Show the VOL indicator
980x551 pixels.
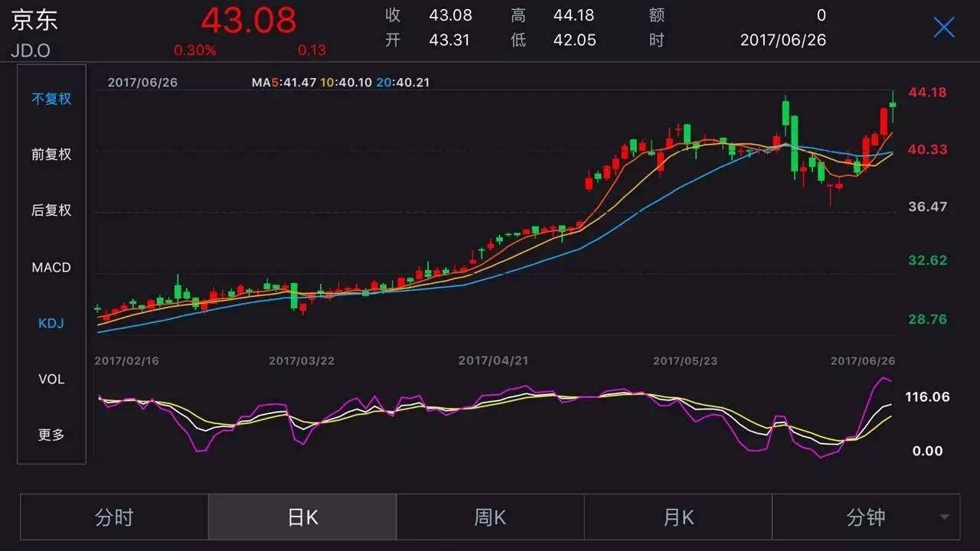click(x=51, y=379)
